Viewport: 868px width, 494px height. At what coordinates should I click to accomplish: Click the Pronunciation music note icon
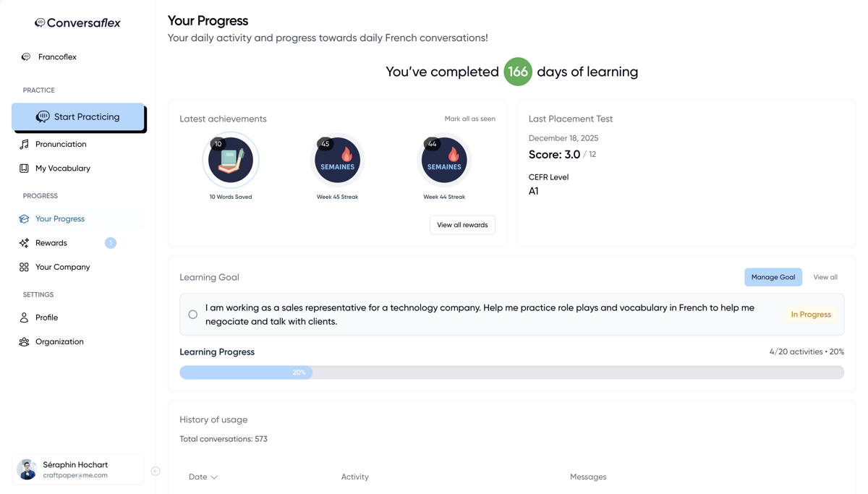24,145
